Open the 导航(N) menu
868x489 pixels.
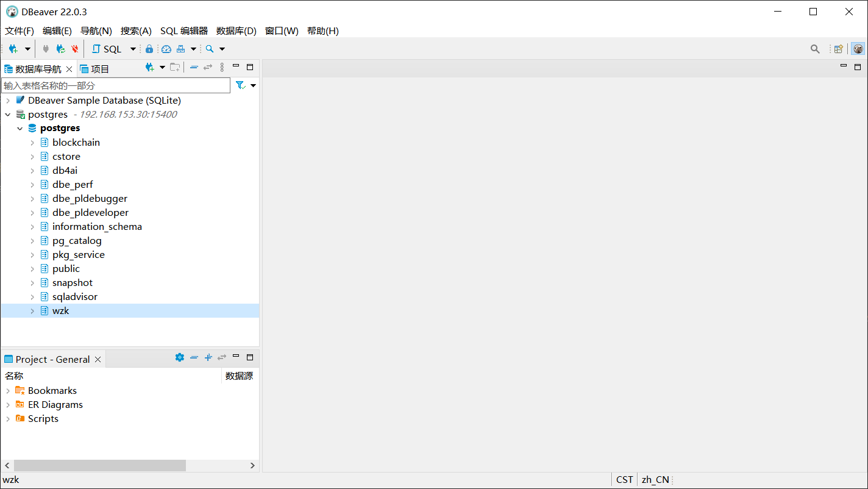click(x=96, y=31)
